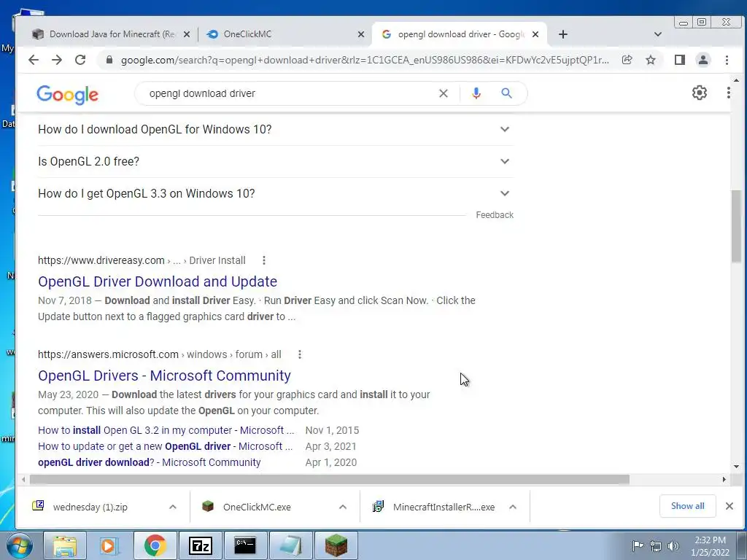Expand "How do I get OpenGL 3.3 on Windows 10?"
This screenshot has height=560, width=747.
click(275, 194)
